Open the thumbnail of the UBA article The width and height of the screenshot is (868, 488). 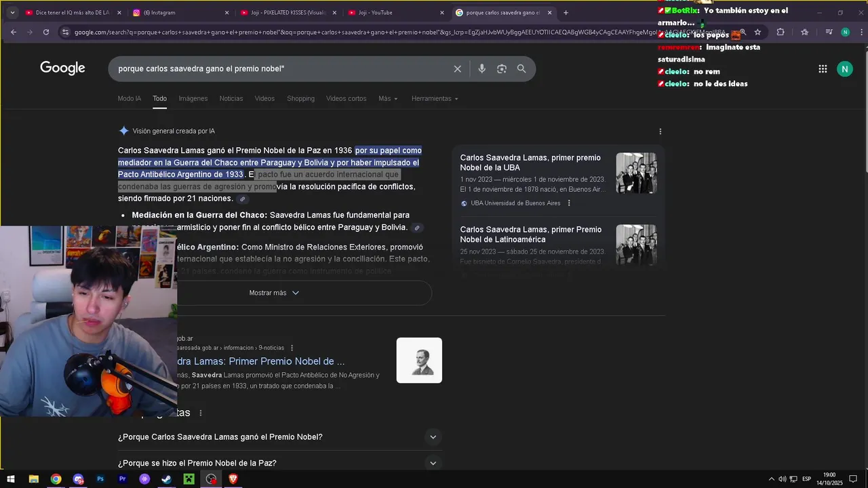(x=636, y=173)
